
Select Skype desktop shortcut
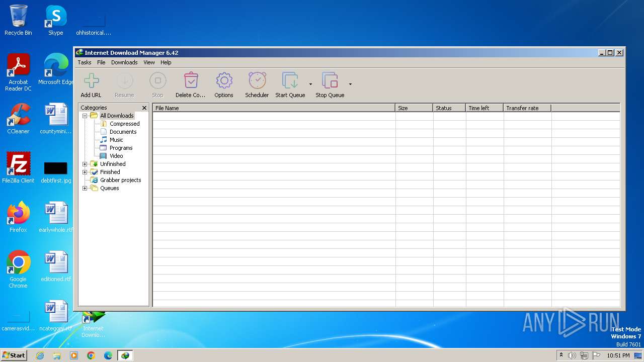[56, 20]
